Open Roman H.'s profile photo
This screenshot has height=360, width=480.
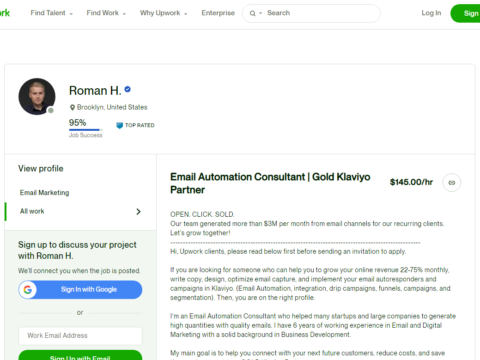(x=37, y=97)
